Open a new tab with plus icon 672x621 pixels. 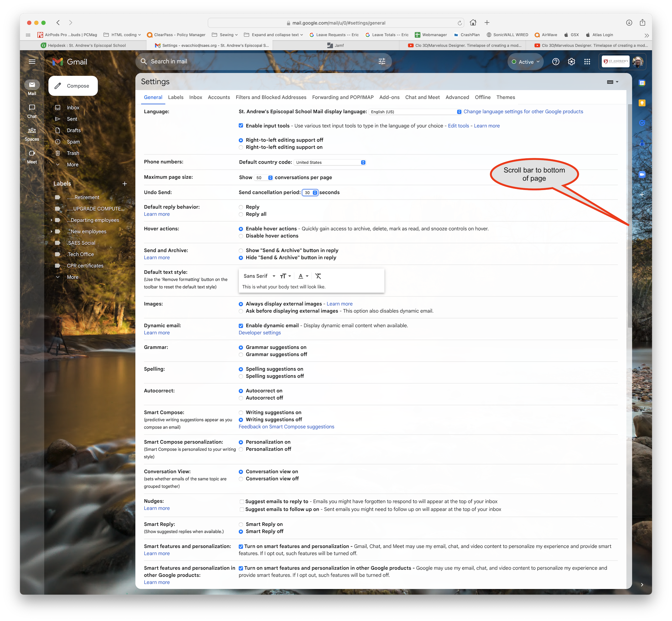click(487, 22)
